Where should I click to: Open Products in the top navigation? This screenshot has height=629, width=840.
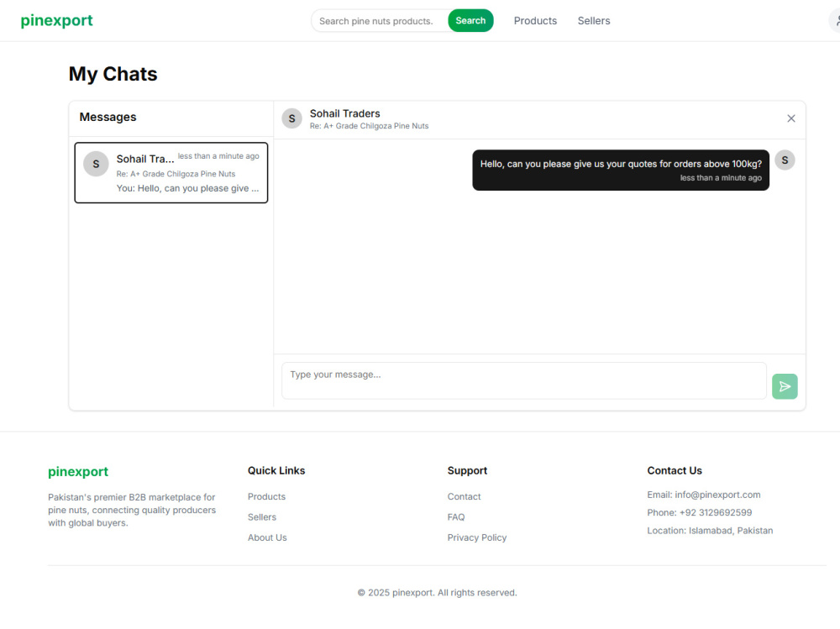pos(535,21)
